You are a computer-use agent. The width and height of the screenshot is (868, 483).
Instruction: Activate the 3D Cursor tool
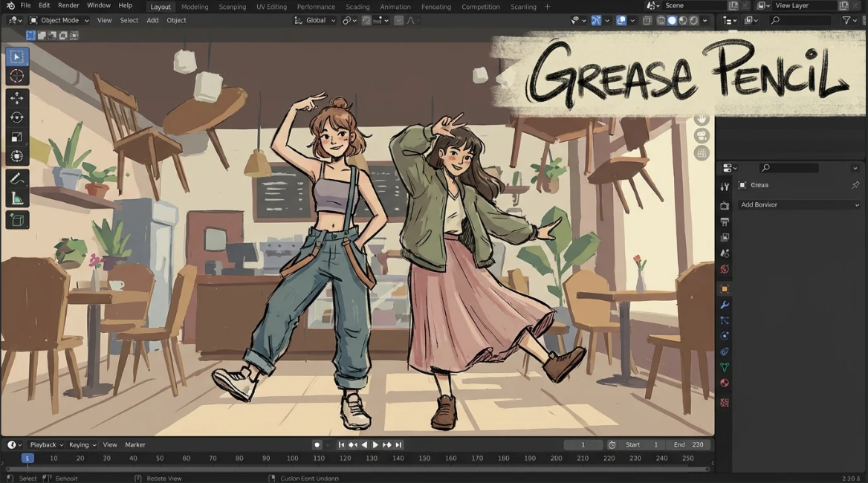pos(16,77)
